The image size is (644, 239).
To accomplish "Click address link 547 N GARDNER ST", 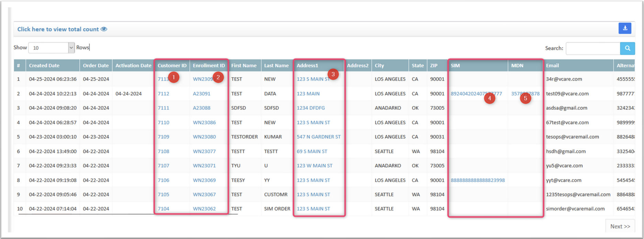I will tap(319, 137).
